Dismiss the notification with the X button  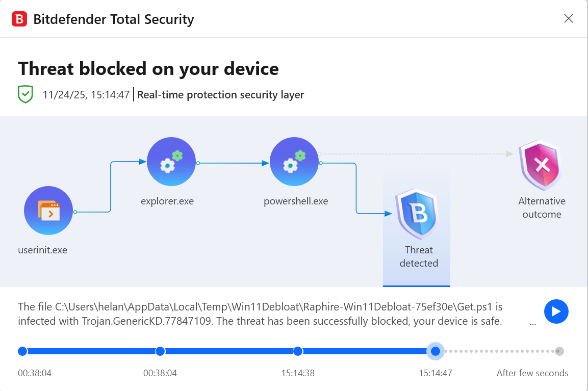(x=568, y=18)
